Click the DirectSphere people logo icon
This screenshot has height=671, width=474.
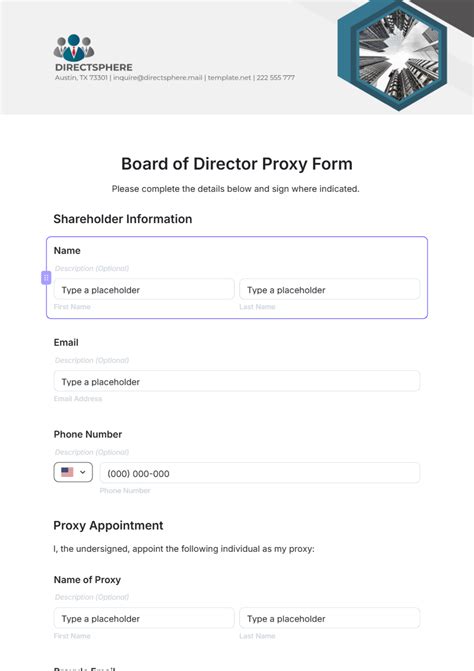[74, 48]
